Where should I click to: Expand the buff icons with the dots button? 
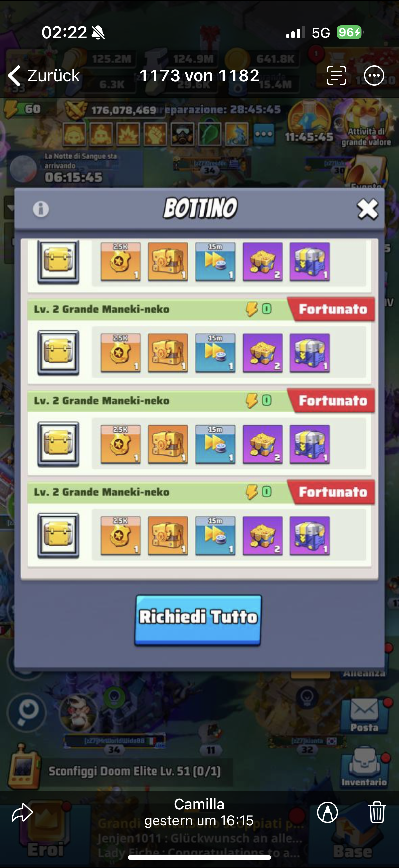point(263,134)
